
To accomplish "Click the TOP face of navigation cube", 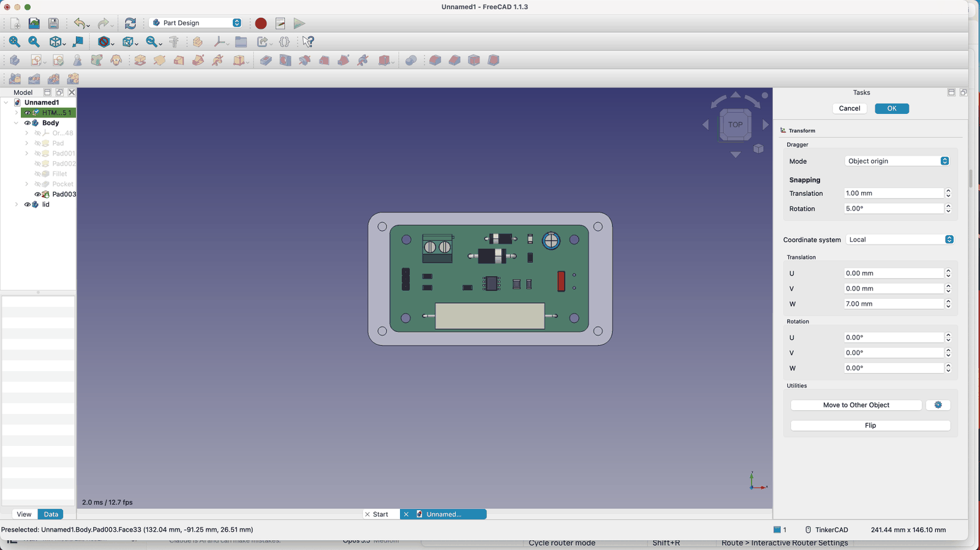I will click(735, 124).
